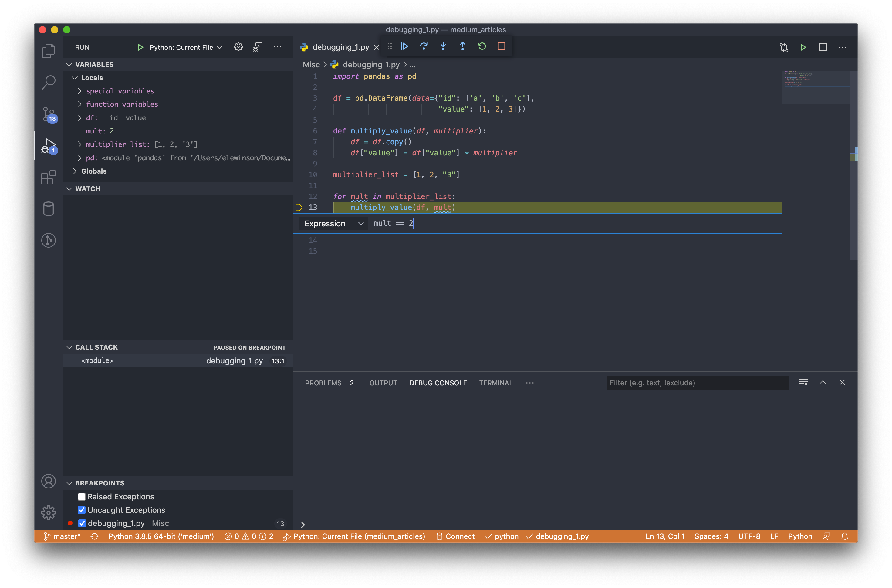Click the Step Over debug icon
Screen dimensions: 892x588
[x=424, y=46]
